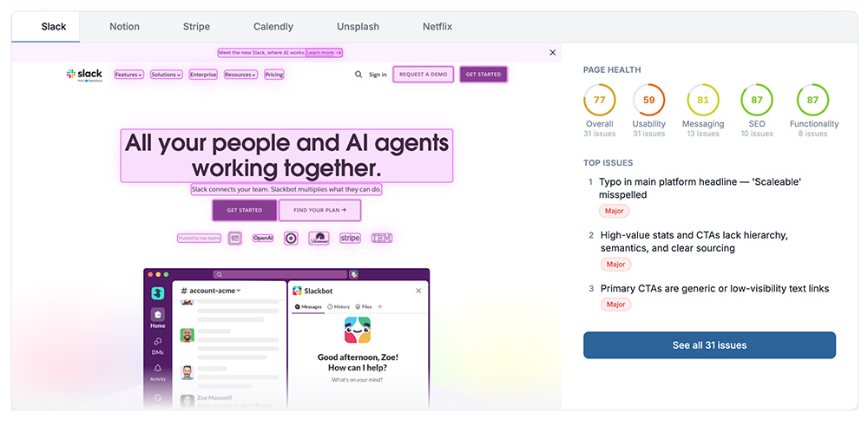868x426 pixels.
Task: Click the Functionality score ring showing 87
Action: (x=812, y=100)
